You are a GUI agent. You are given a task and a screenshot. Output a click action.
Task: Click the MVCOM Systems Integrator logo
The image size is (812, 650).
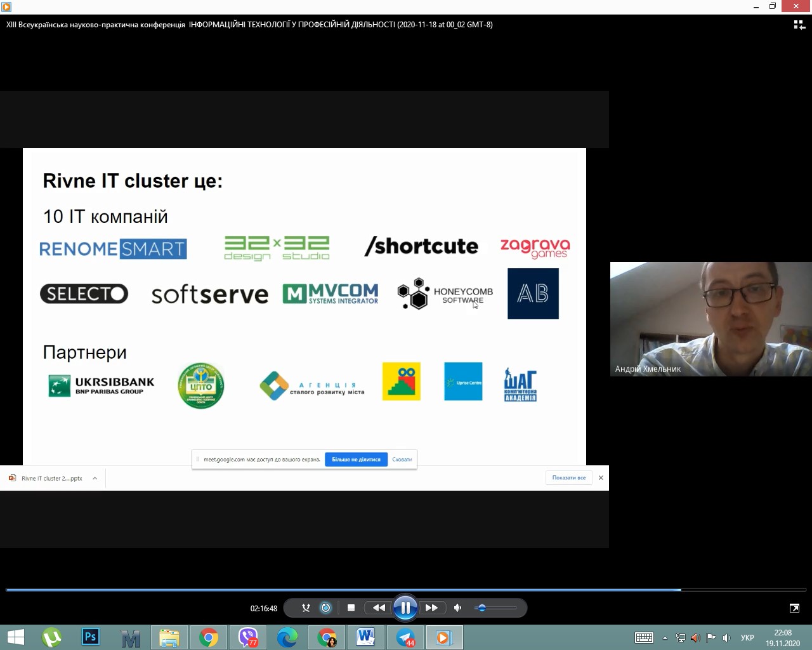pos(331,294)
